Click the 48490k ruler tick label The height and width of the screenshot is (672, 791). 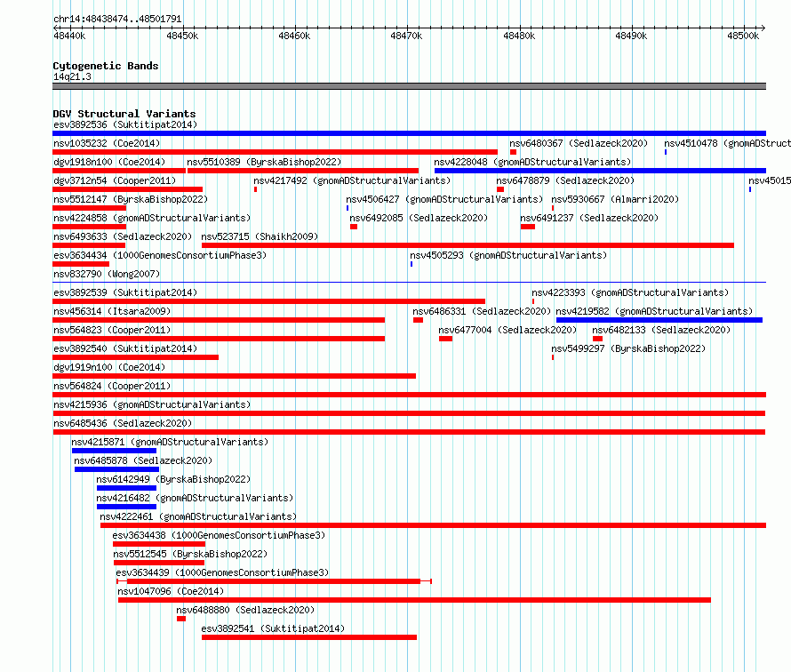(631, 36)
